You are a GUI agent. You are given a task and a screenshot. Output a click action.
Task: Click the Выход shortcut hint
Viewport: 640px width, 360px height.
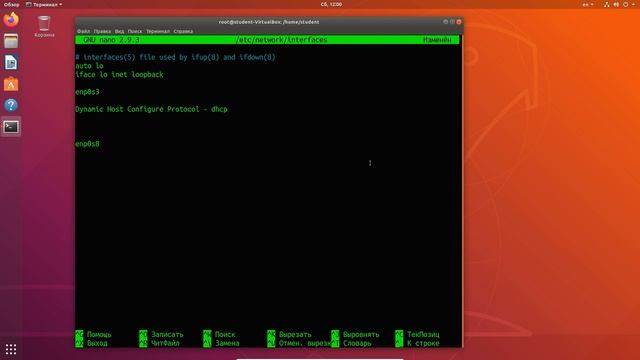(x=97, y=343)
